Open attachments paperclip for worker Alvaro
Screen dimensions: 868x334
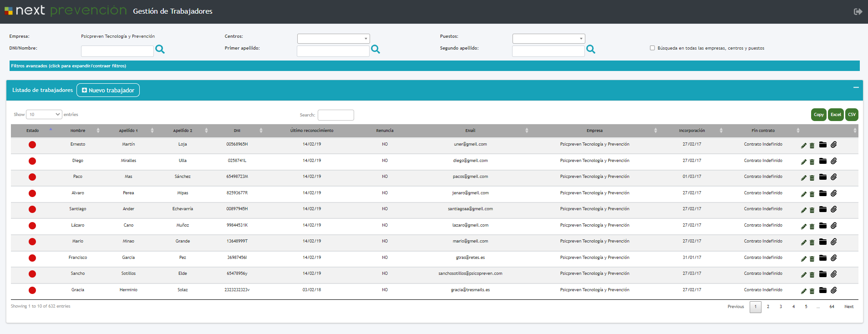coord(834,193)
